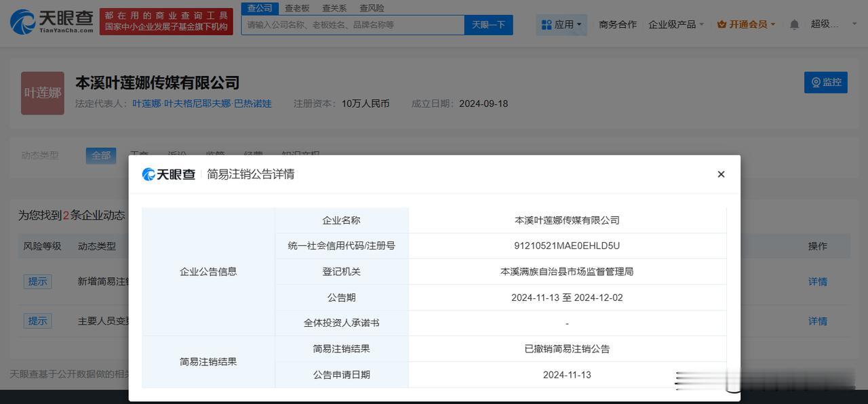Click the notification bell icon
This screenshot has height=404, width=868.
tap(794, 24)
